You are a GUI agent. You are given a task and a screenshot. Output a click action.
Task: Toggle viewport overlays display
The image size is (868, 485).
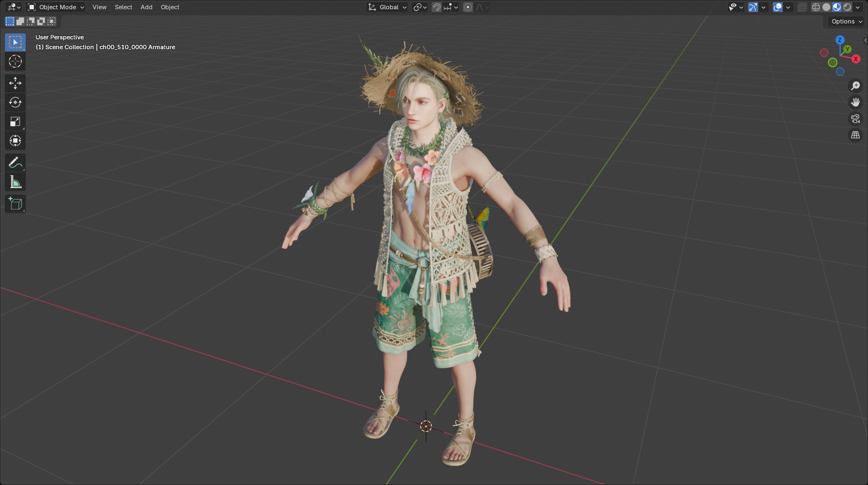tap(778, 7)
